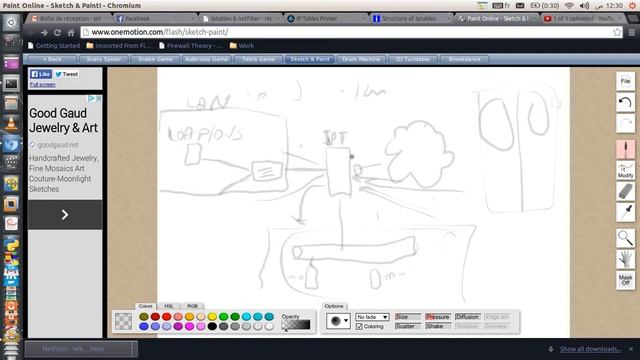The width and height of the screenshot is (640, 360).
Task: Select the hand pan tool
Action: click(x=625, y=259)
